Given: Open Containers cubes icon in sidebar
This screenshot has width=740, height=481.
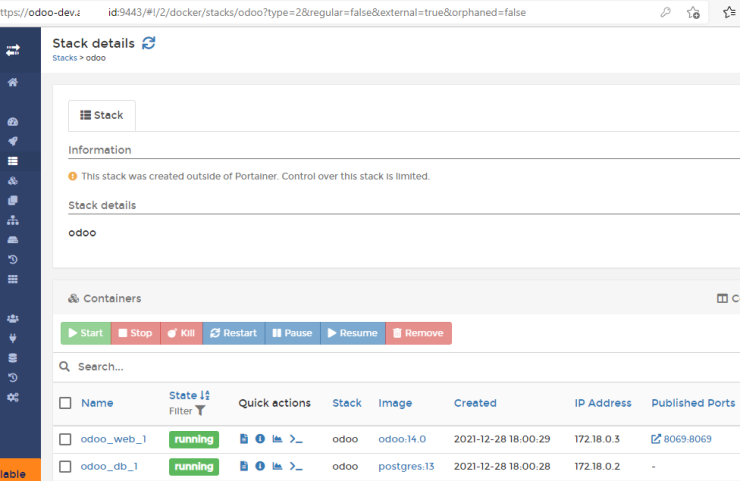Looking at the screenshot, I should 13,181.
